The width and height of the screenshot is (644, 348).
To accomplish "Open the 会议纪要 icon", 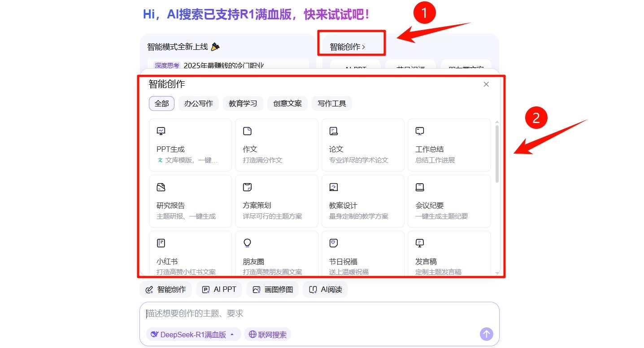I will pyautogui.click(x=420, y=187).
